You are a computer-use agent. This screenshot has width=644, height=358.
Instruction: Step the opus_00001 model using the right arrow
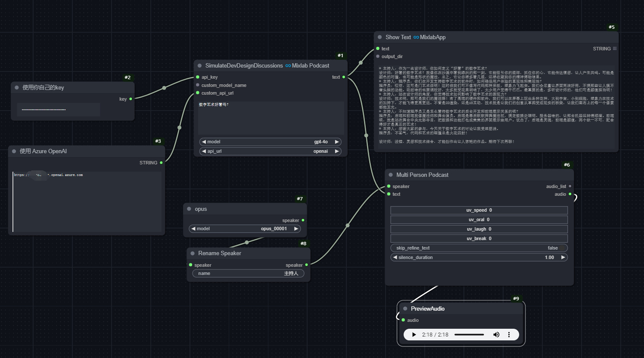[x=296, y=228]
